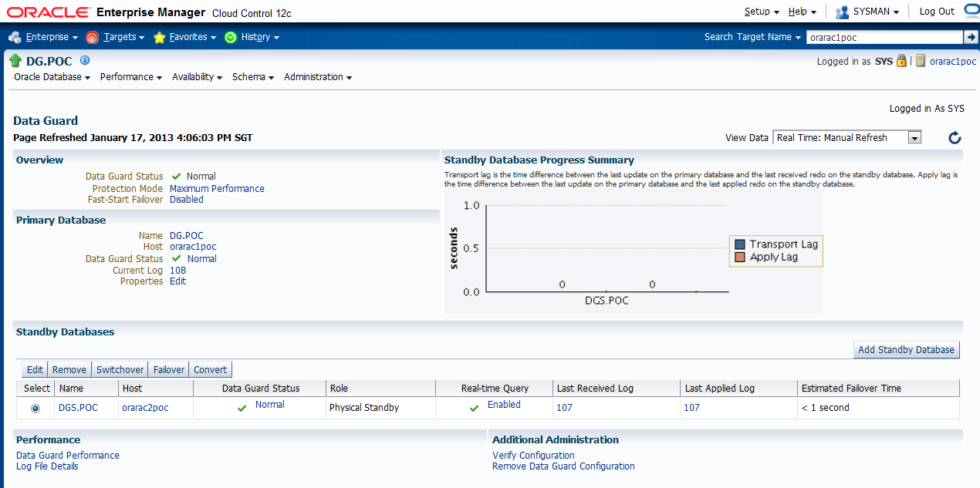Viewport: 980px width, 488px height.
Task: Open the Administration menu
Action: coord(318,77)
